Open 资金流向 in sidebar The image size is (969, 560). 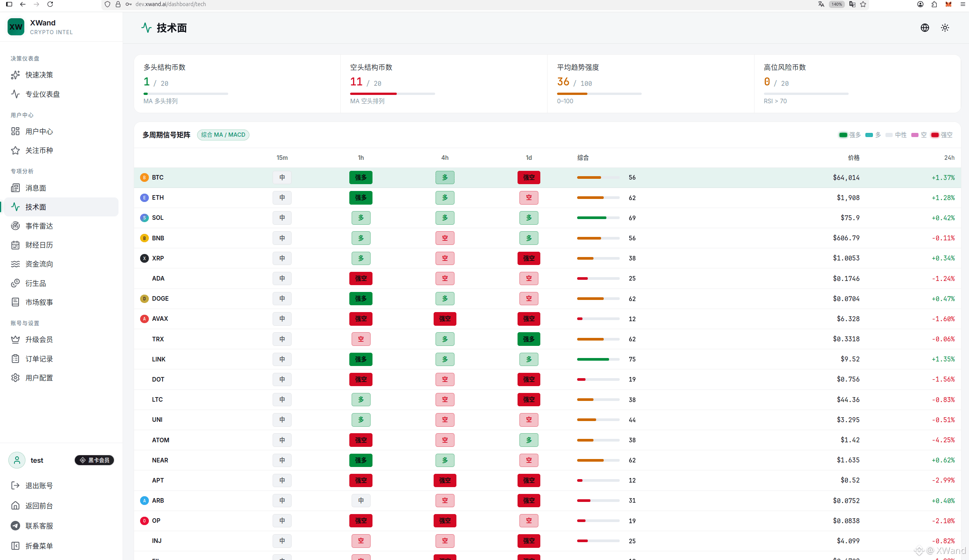point(61,264)
